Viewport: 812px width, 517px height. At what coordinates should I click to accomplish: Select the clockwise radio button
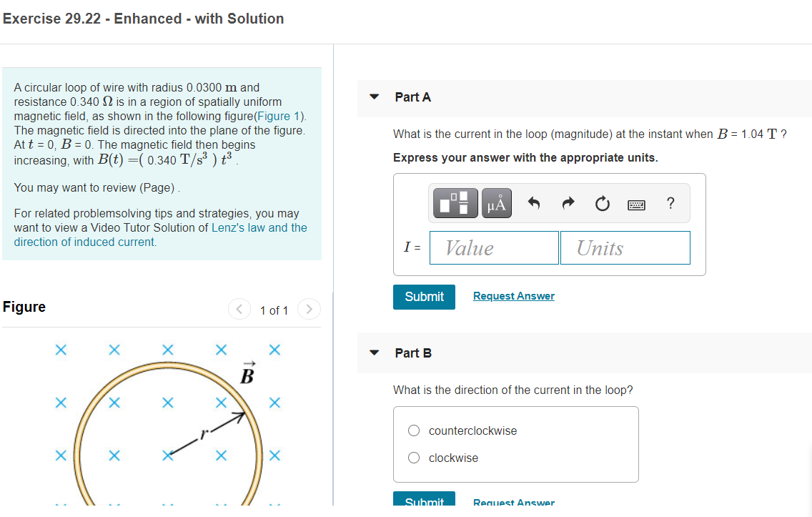pyautogui.click(x=413, y=458)
